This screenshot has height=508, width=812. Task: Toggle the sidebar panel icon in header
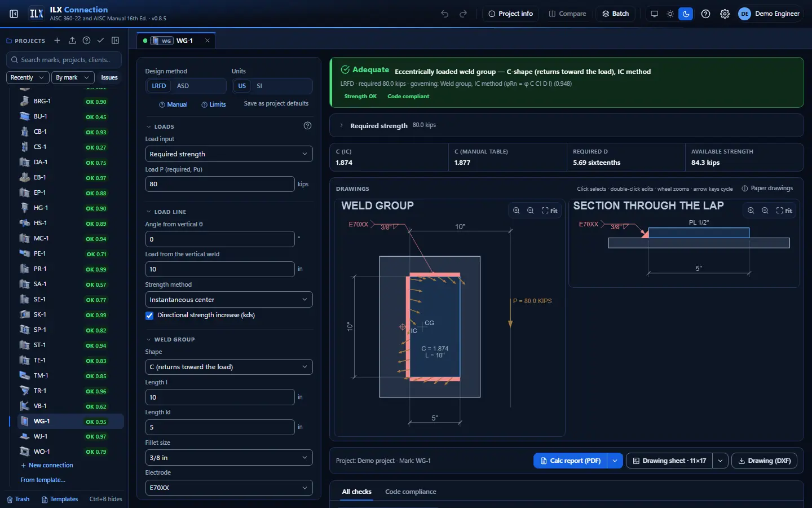pos(14,14)
